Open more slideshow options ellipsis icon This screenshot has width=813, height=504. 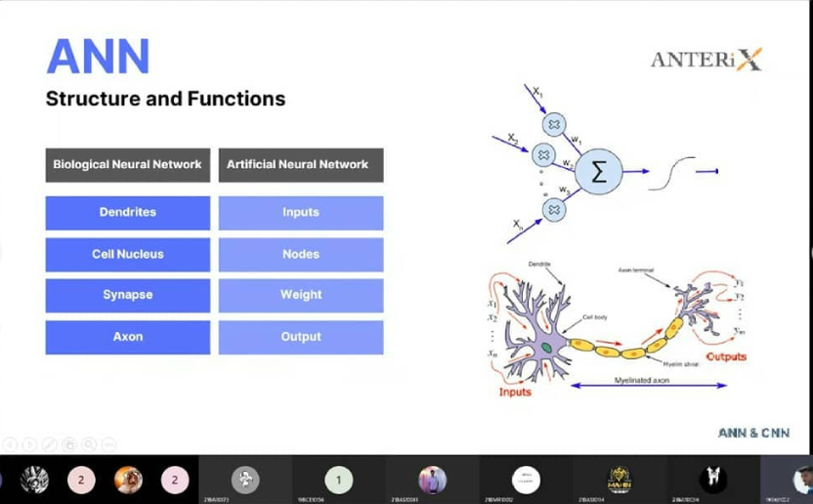pos(108,444)
